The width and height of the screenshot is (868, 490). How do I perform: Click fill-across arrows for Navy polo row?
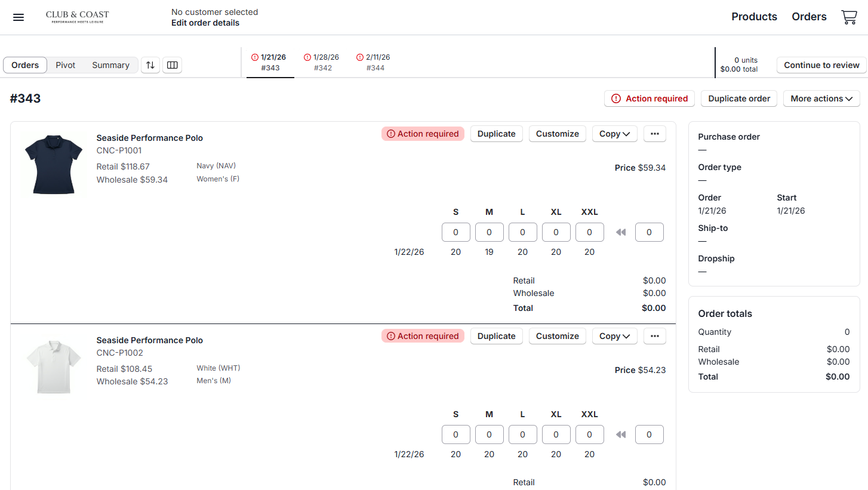click(621, 232)
